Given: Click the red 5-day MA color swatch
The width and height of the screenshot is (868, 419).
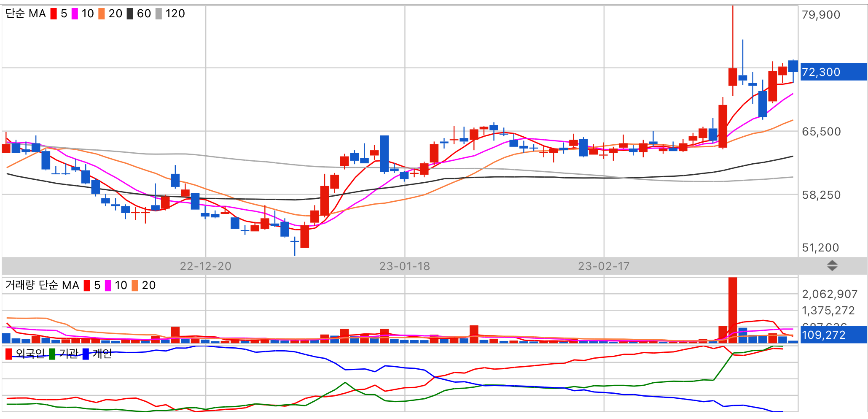Looking at the screenshot, I should pos(54,14).
